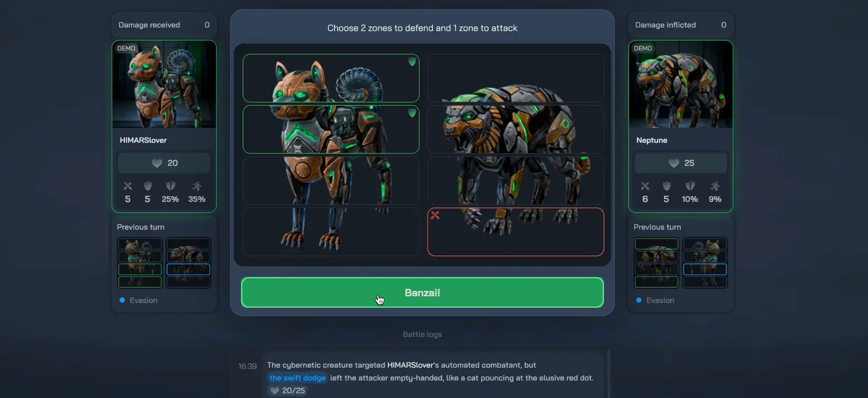Viewport: 868px width, 398px height.
Task: Select Neptune's head zone to attack
Action: tap(515, 78)
